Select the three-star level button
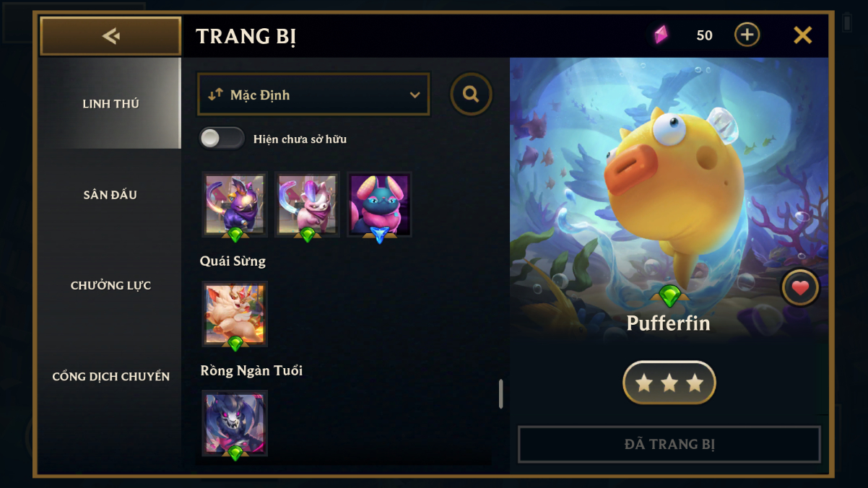Screen dimensions: 868x488 (669, 383)
